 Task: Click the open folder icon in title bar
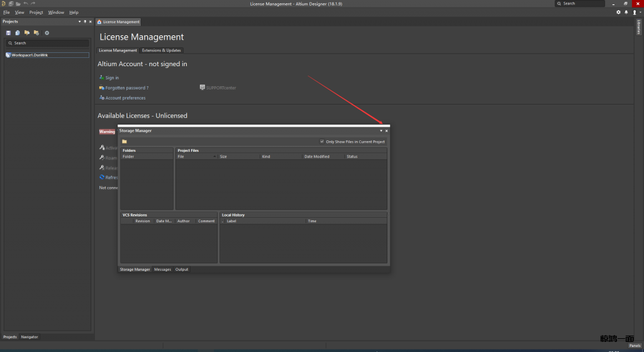click(18, 4)
